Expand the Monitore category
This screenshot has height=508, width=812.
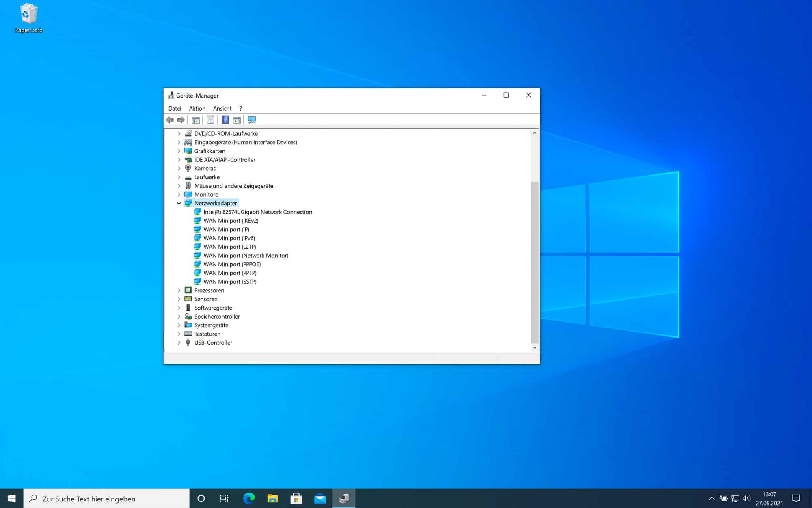click(x=179, y=194)
